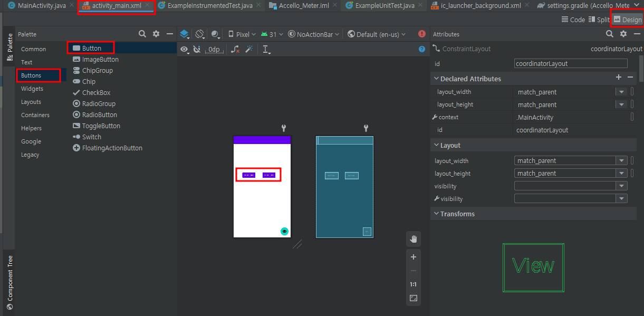Select the Helpers palette category
644x316 pixels.
31,128
